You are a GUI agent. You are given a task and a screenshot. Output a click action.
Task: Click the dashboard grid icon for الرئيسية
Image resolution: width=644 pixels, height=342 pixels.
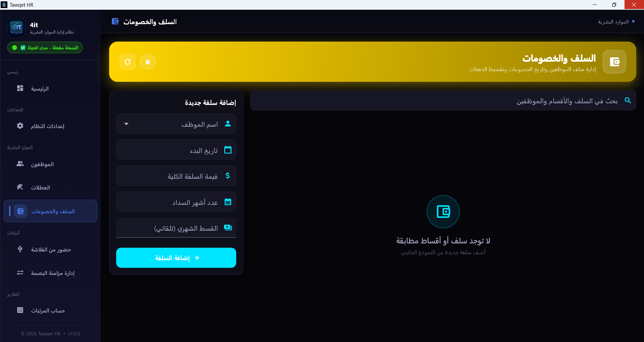[20, 88]
